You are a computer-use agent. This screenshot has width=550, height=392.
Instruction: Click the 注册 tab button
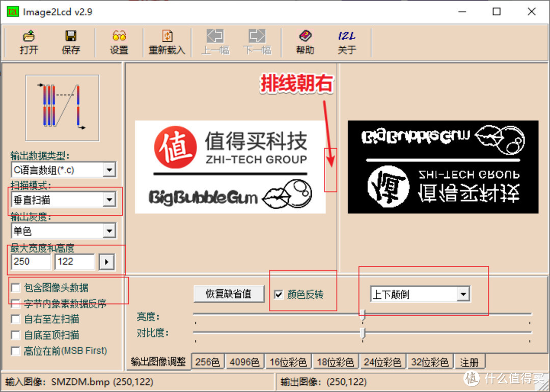pyautogui.click(x=470, y=361)
